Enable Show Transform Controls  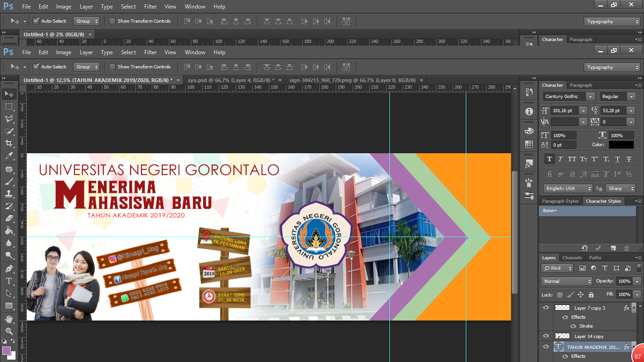pos(112,66)
